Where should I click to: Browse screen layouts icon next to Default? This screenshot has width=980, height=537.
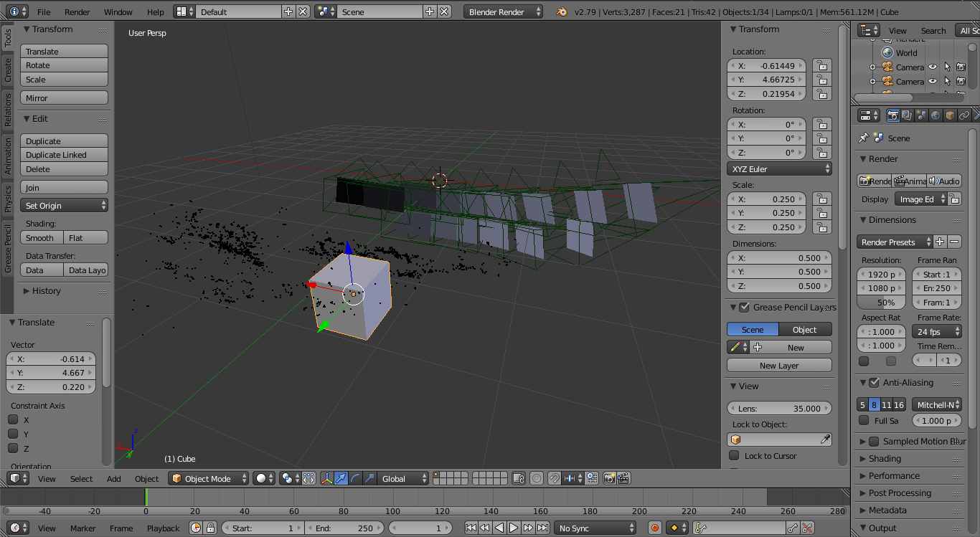[x=185, y=11]
